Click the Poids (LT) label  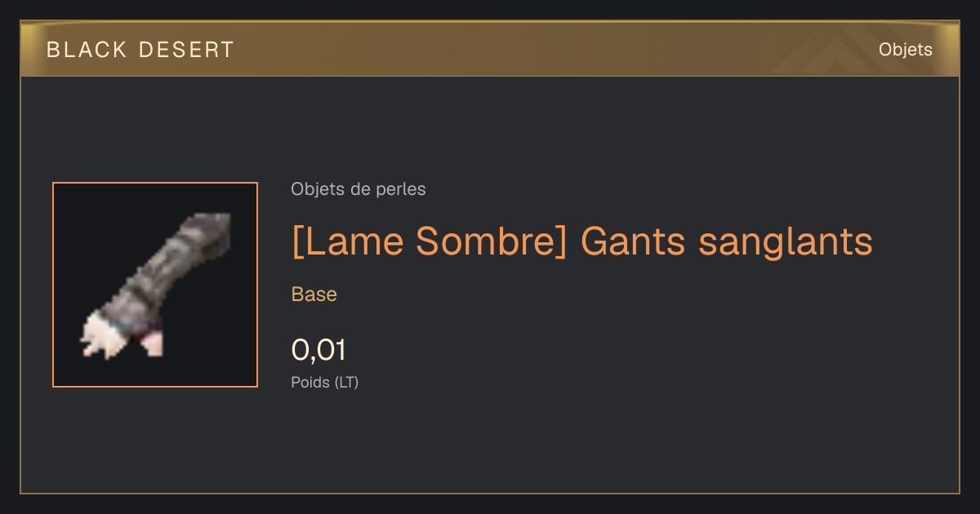pyautogui.click(x=325, y=382)
